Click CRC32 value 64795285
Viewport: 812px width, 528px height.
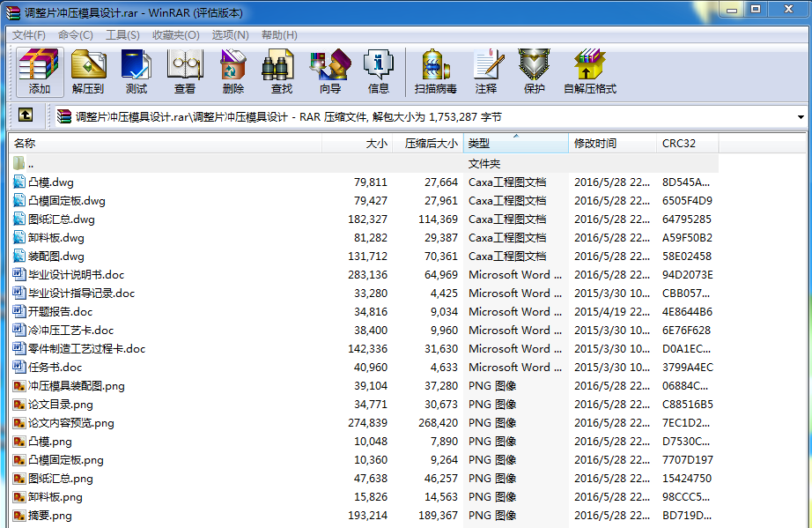coord(687,219)
